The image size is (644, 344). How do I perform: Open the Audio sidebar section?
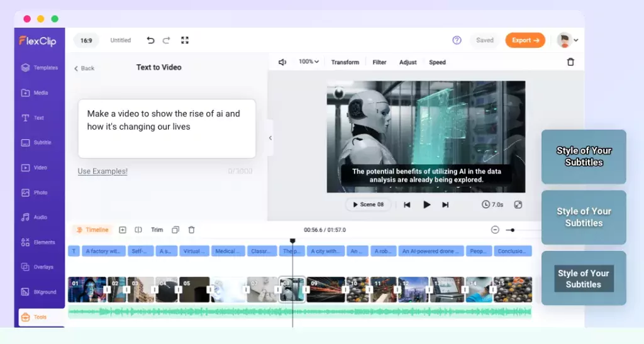coord(34,217)
